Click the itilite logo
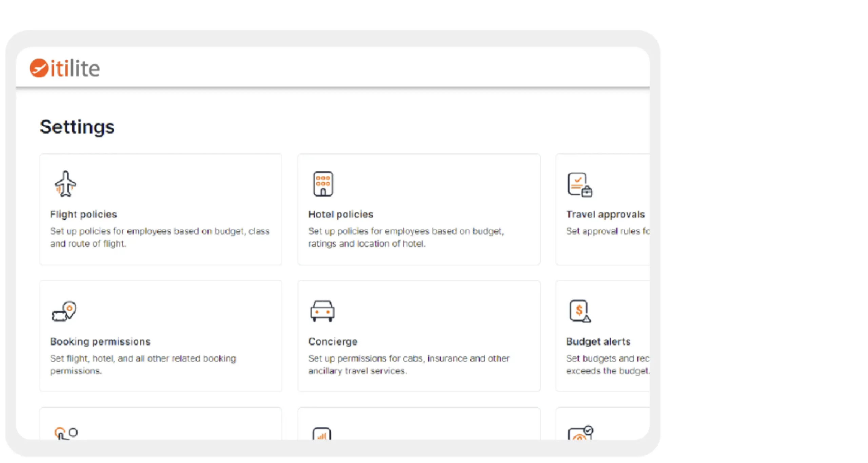868x463 pixels. click(x=65, y=68)
